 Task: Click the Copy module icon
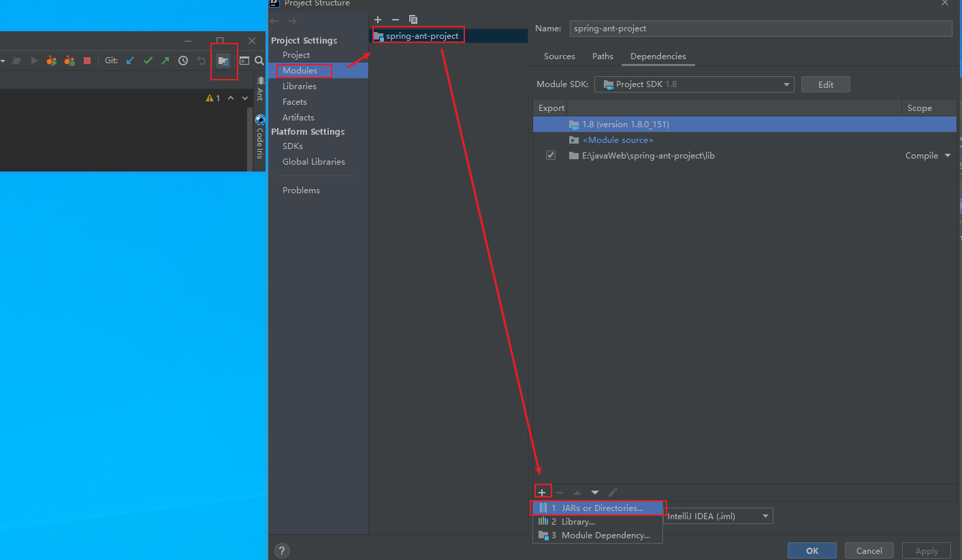(413, 20)
